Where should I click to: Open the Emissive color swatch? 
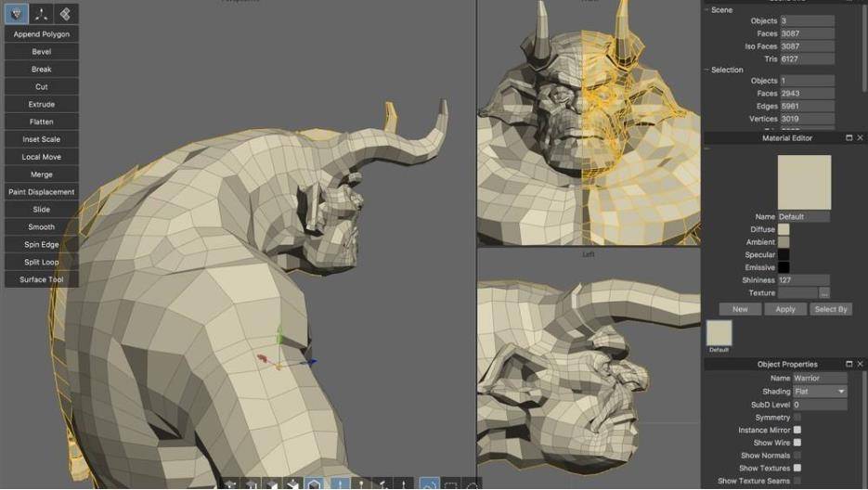(784, 267)
